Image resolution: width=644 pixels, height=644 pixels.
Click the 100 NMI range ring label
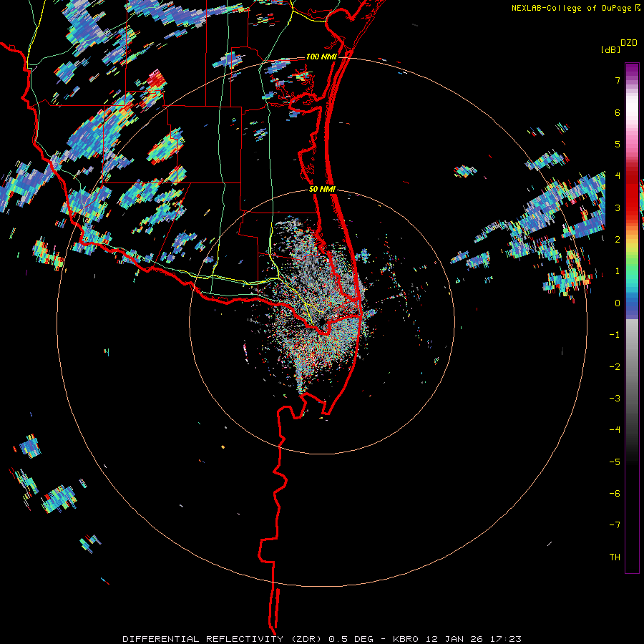(x=321, y=57)
